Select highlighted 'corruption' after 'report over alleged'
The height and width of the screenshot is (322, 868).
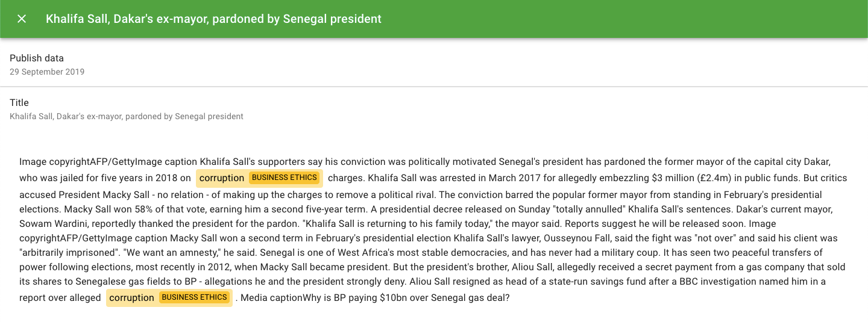(x=132, y=297)
